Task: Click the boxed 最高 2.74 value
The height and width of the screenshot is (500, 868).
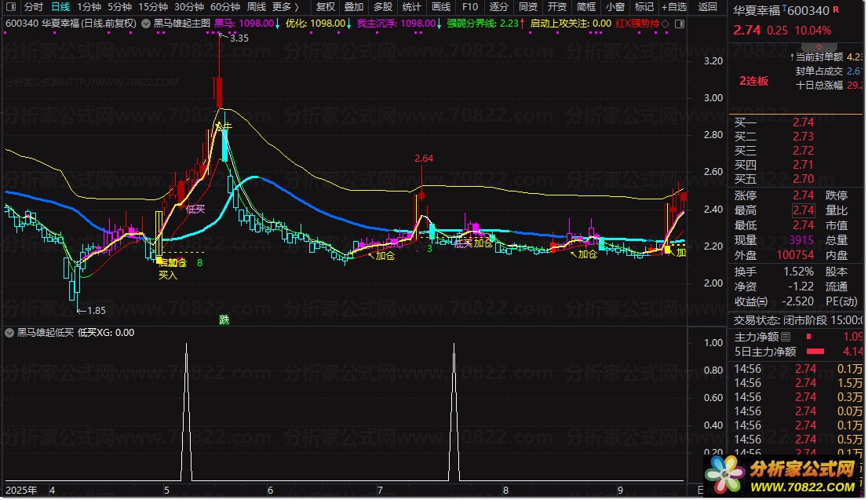Action: coord(803,210)
